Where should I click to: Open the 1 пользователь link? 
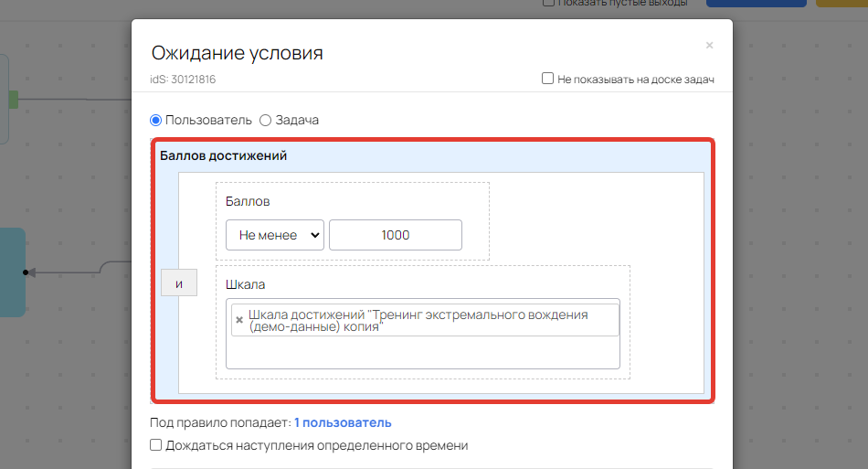343,422
